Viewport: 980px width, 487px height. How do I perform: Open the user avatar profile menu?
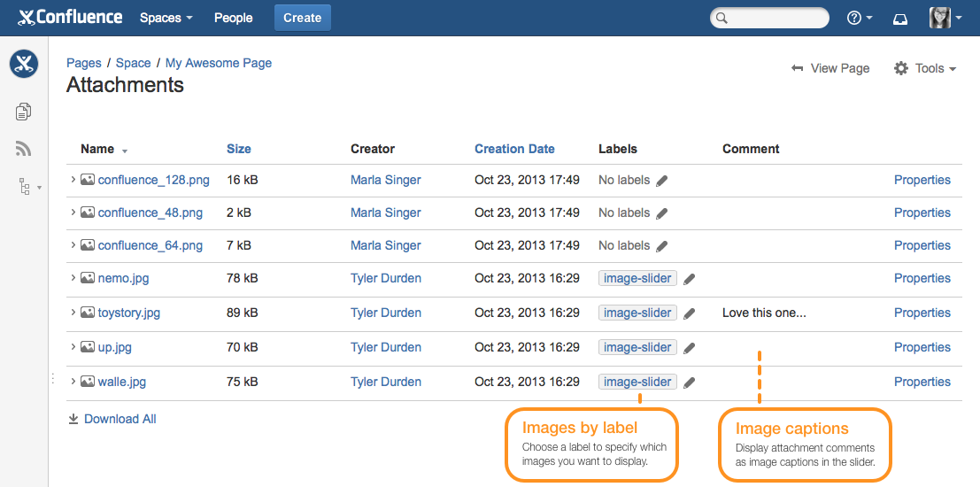coord(945,18)
